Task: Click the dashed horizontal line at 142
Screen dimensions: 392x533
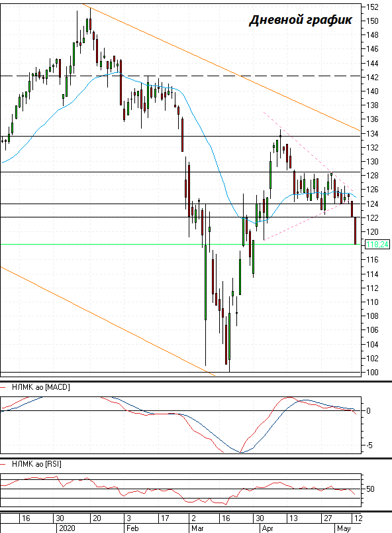Action: click(180, 76)
